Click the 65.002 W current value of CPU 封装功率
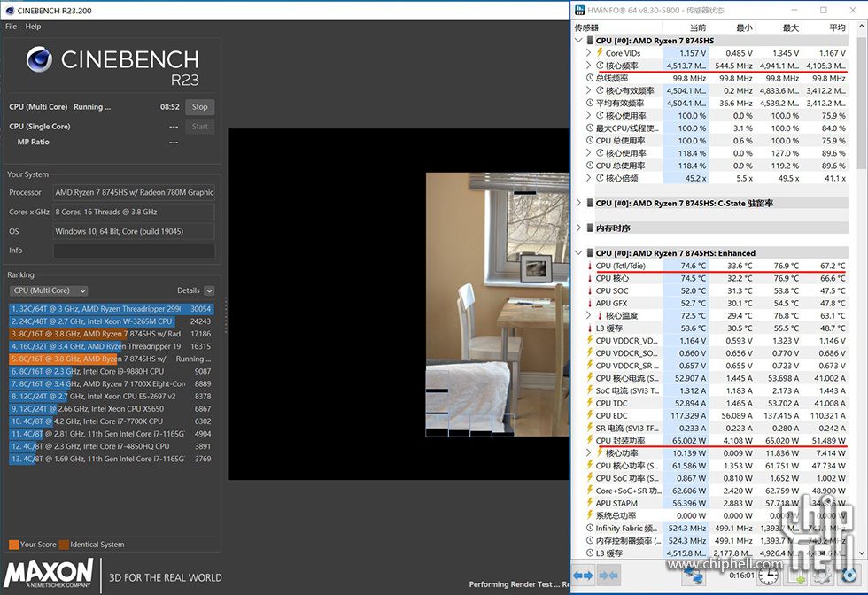The image size is (868, 595). (689, 441)
